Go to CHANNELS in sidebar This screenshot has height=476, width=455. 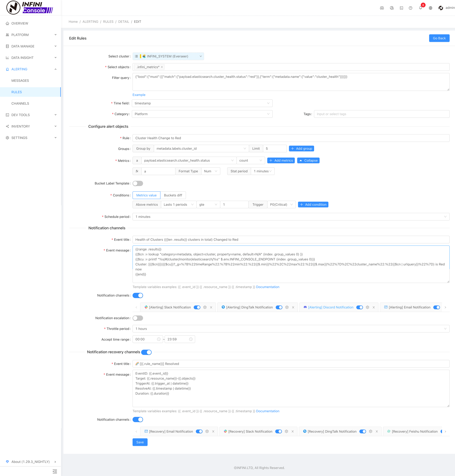(x=20, y=103)
